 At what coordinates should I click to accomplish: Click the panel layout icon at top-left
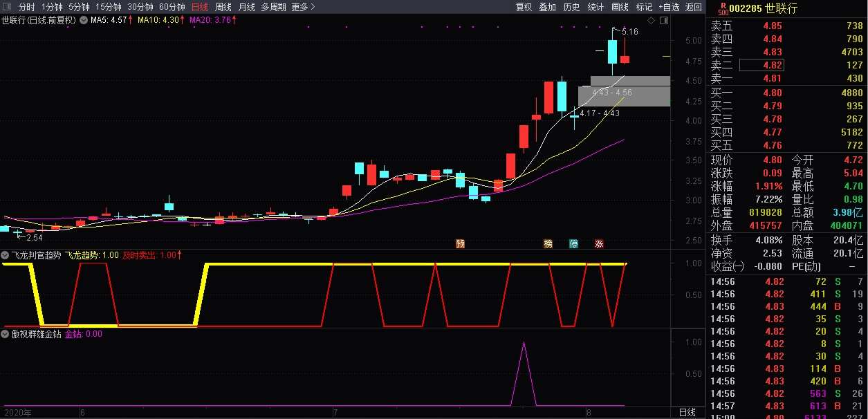7,7
